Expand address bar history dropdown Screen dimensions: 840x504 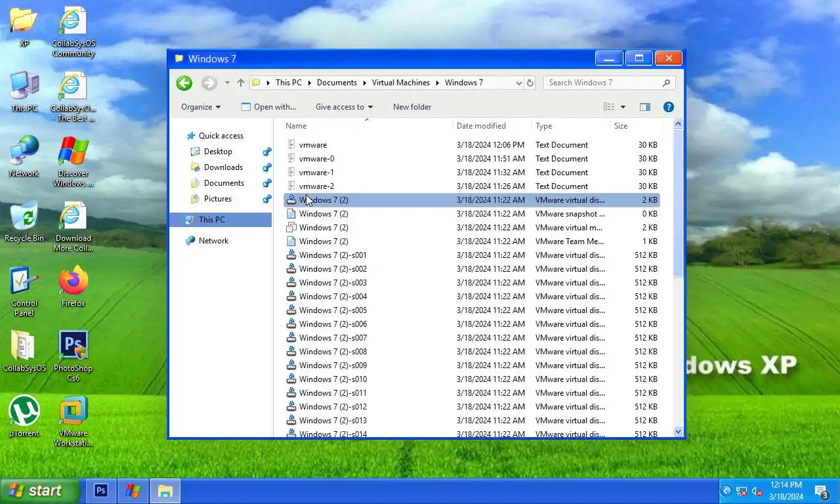pos(518,83)
